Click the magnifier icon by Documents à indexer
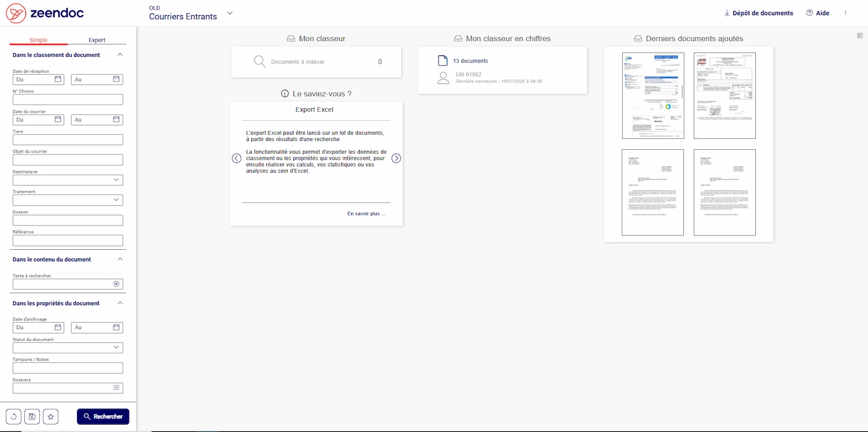Screen dimensions: 868x432 pyautogui.click(x=260, y=61)
